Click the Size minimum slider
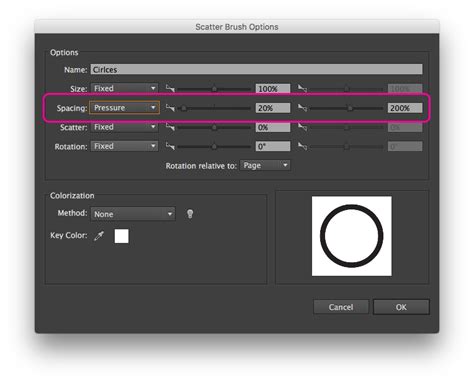This screenshot has width=474, height=383. [x=214, y=89]
